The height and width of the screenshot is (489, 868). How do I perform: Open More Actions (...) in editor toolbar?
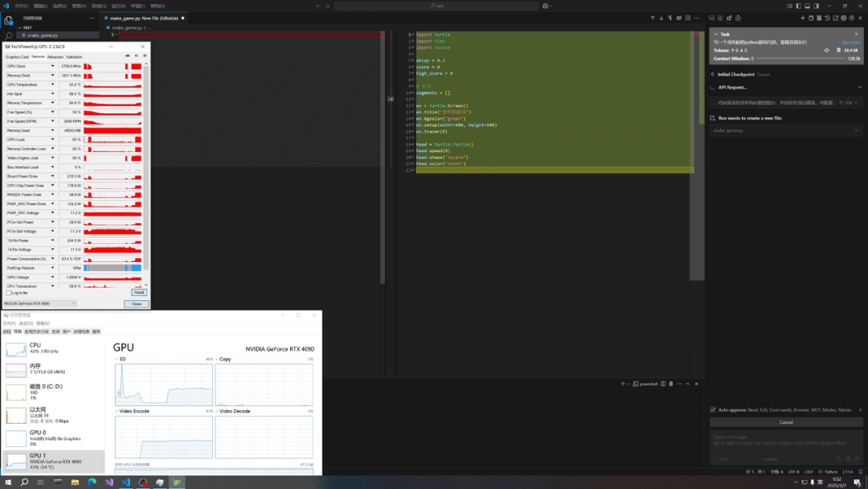click(696, 18)
